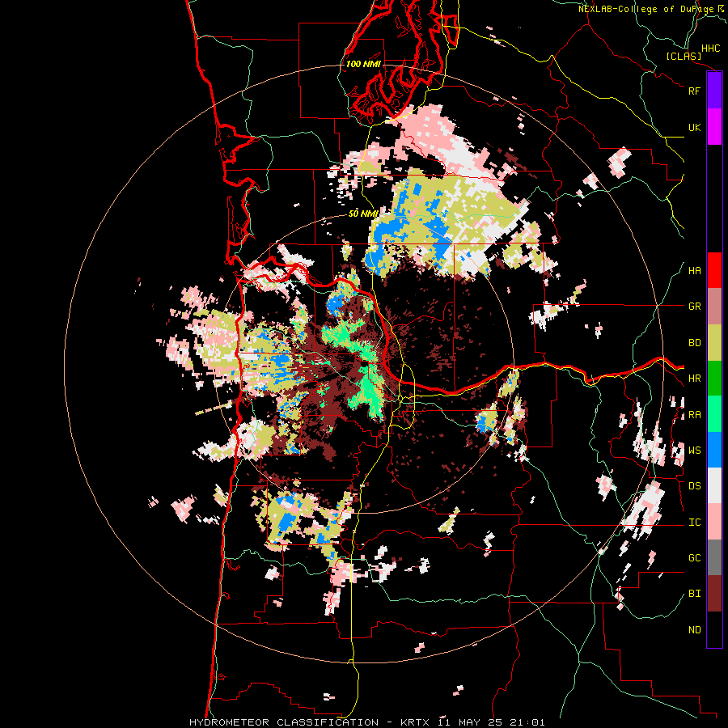728x728 pixels.
Task: Click the IC legend label
Action: (x=694, y=523)
